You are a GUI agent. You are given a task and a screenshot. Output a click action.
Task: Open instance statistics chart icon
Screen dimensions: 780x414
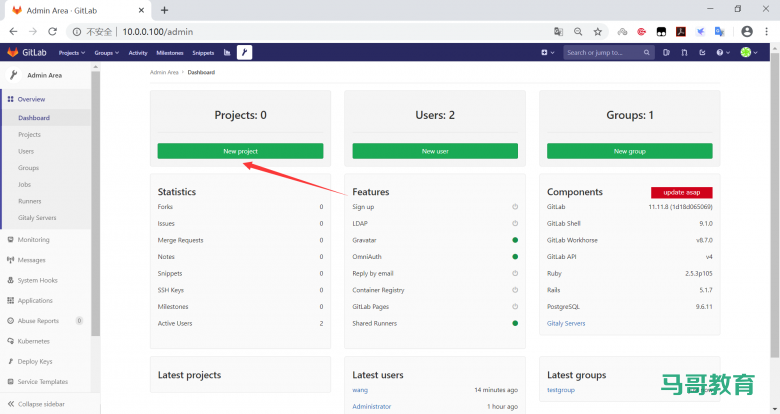pos(227,52)
